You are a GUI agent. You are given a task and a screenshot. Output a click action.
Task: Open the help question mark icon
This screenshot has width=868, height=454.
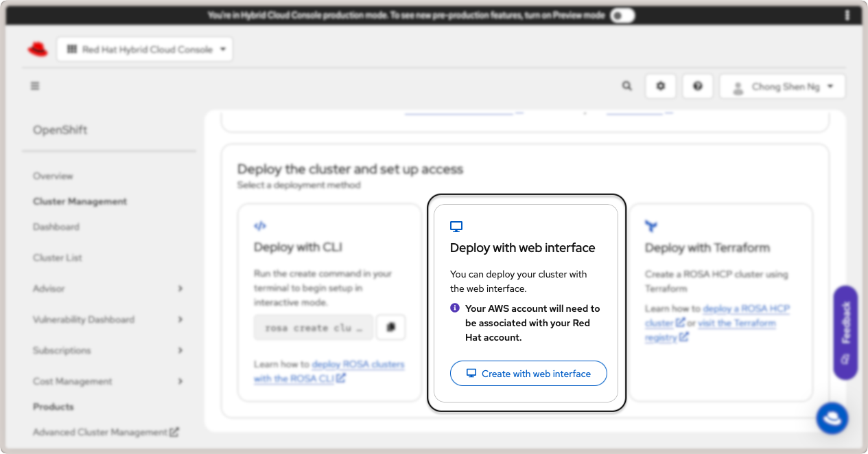pyautogui.click(x=698, y=87)
